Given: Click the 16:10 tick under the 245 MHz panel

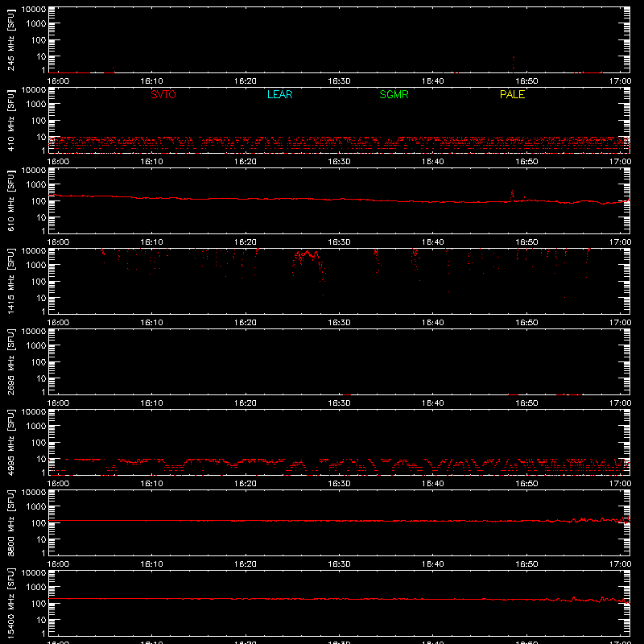Looking at the screenshot, I should (x=151, y=81).
